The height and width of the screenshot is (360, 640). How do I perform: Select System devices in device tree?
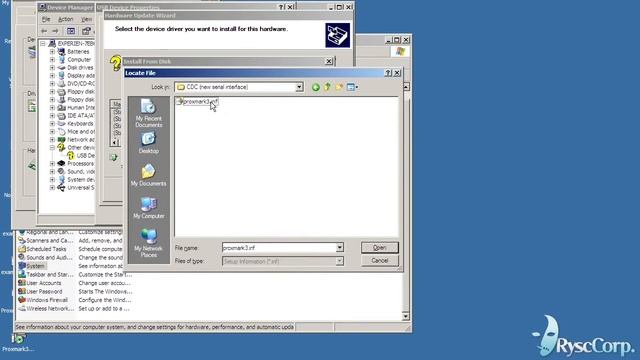pyautogui.click(x=76, y=180)
